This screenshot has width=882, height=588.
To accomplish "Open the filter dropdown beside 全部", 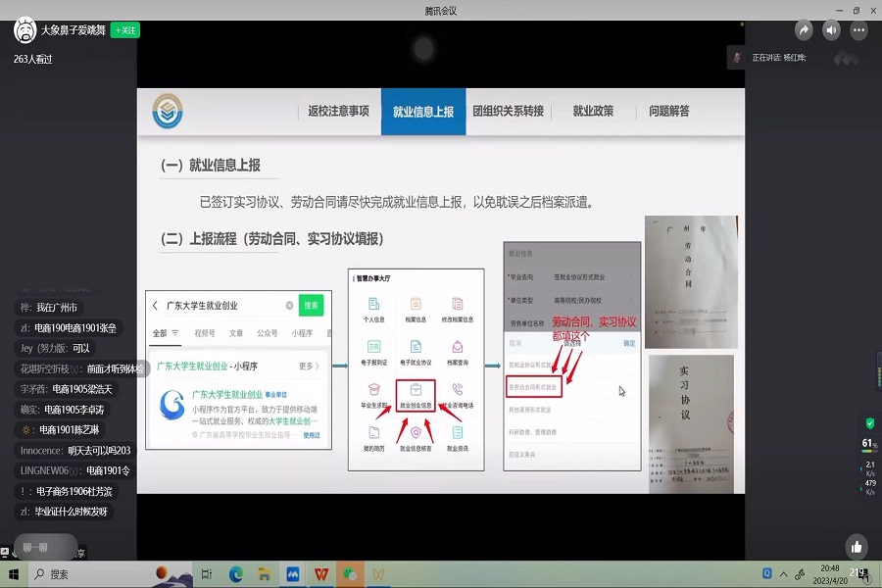I will 174,333.
